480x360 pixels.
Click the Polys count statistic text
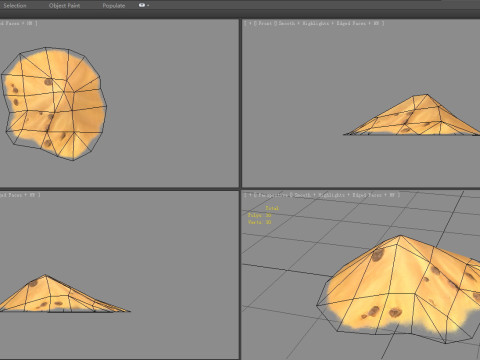click(259, 215)
